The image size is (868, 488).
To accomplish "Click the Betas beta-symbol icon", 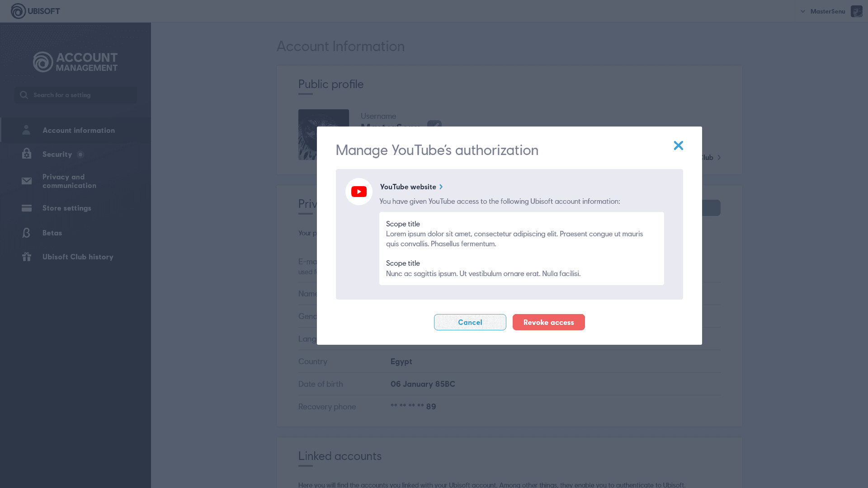I will click(x=26, y=233).
